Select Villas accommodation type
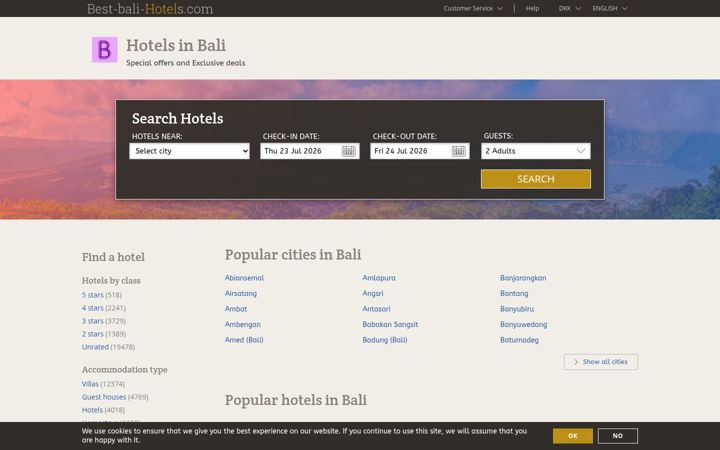 [90, 383]
